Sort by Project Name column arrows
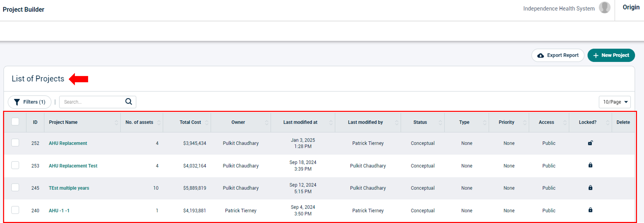The image size is (644, 223). (x=116, y=123)
